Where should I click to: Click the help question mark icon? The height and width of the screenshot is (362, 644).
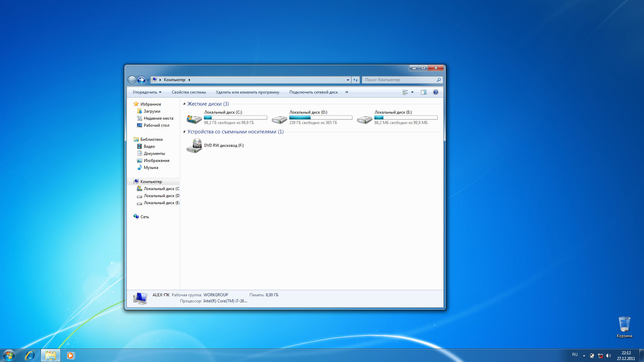[x=435, y=92]
